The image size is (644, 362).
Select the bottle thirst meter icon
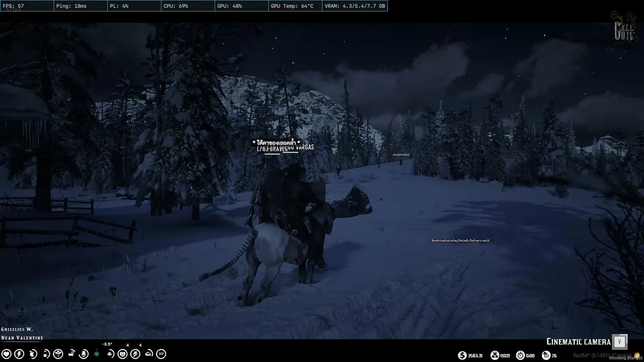46,354
